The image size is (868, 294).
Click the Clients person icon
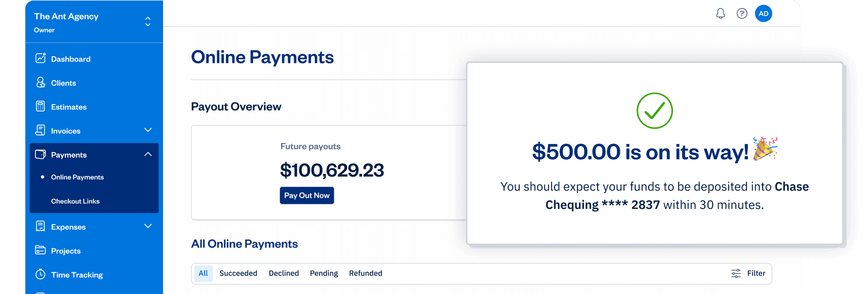pos(41,82)
